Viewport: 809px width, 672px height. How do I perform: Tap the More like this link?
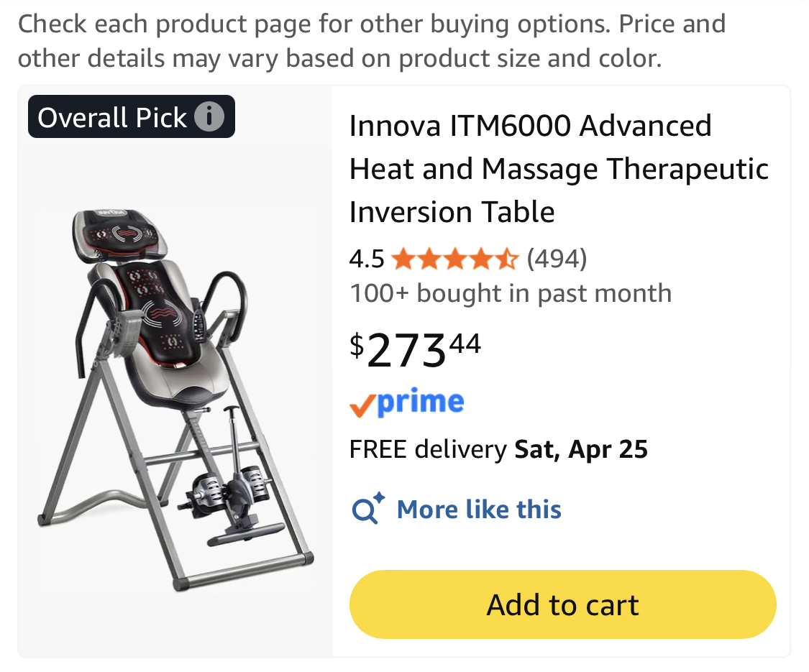tap(479, 510)
